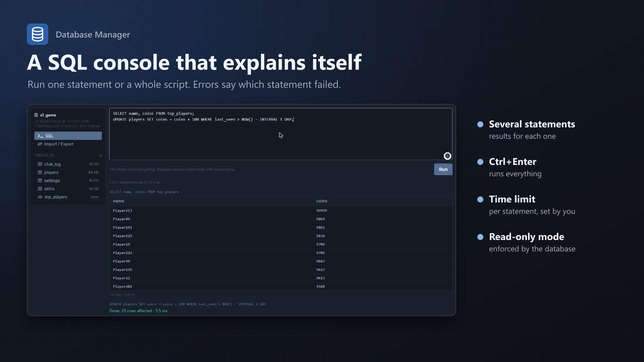
Task: Select the Player213 cell
Action: pyautogui.click(x=122, y=211)
